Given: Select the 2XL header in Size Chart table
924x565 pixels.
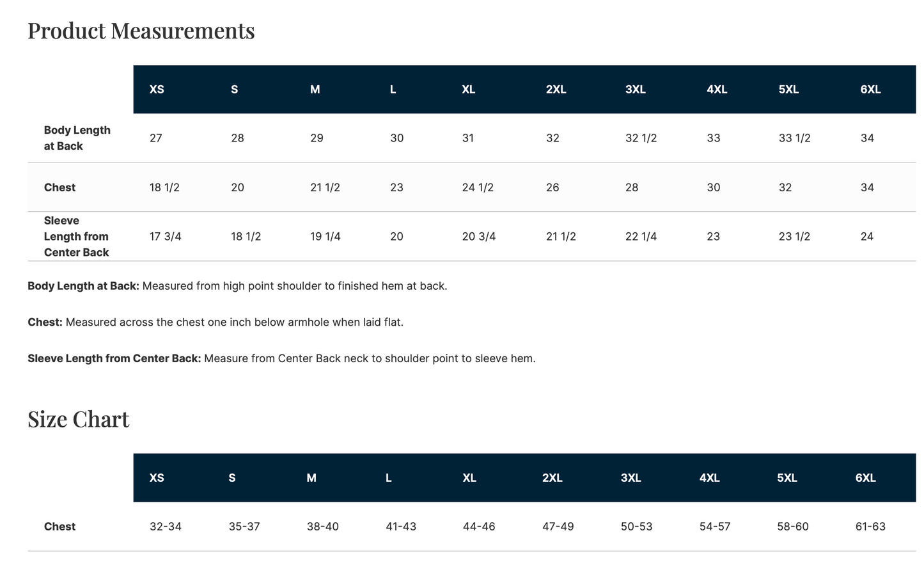Looking at the screenshot, I should tap(552, 478).
